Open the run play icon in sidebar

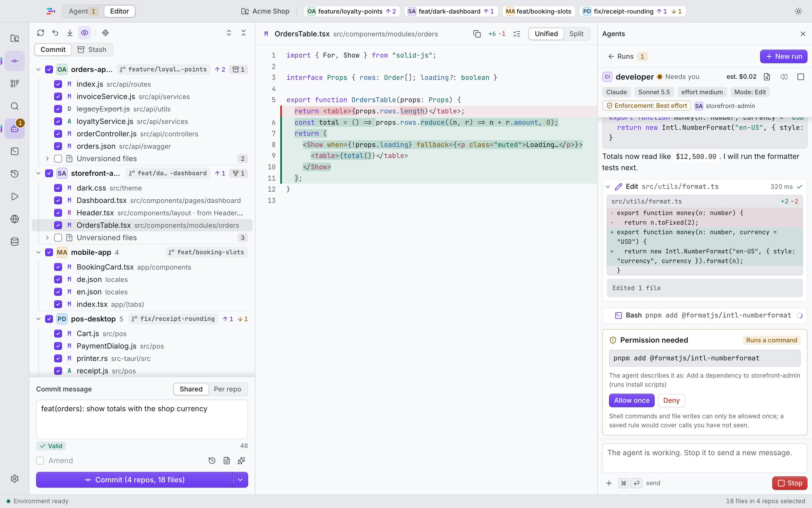coord(14,196)
